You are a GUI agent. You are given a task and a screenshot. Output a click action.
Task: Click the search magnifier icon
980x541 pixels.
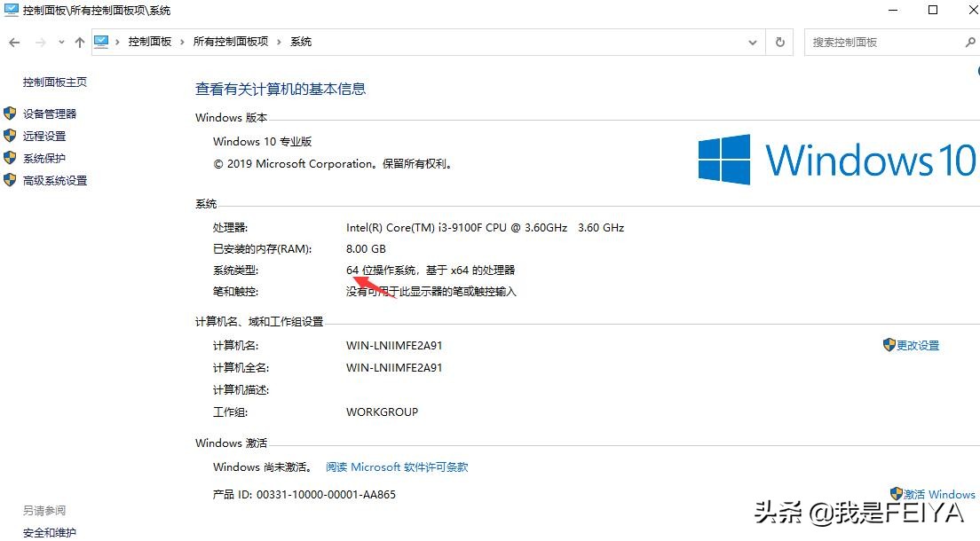pos(970,43)
